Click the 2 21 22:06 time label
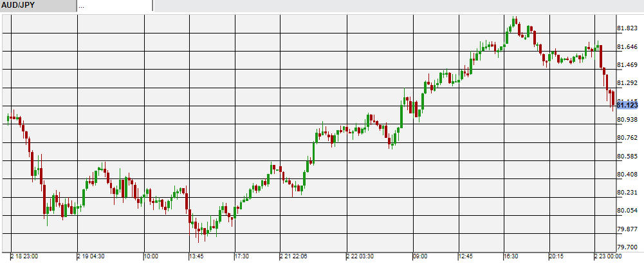The height and width of the screenshot is (268, 644). (294, 256)
